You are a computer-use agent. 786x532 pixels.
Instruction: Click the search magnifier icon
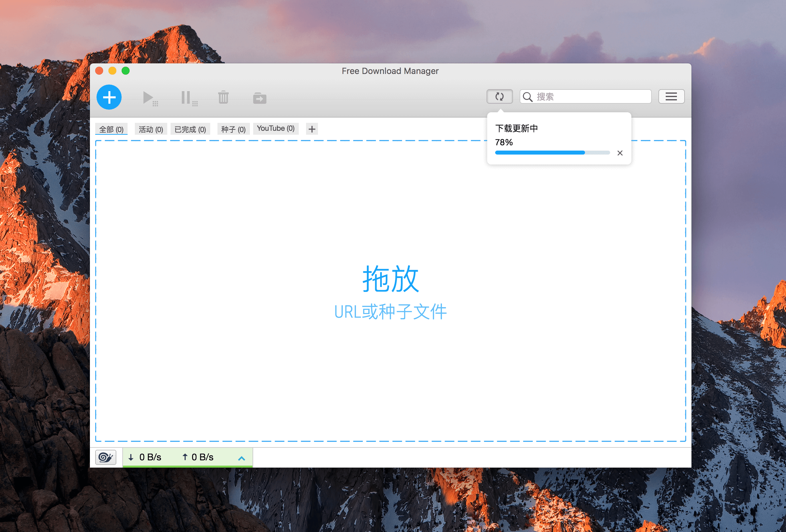(528, 97)
